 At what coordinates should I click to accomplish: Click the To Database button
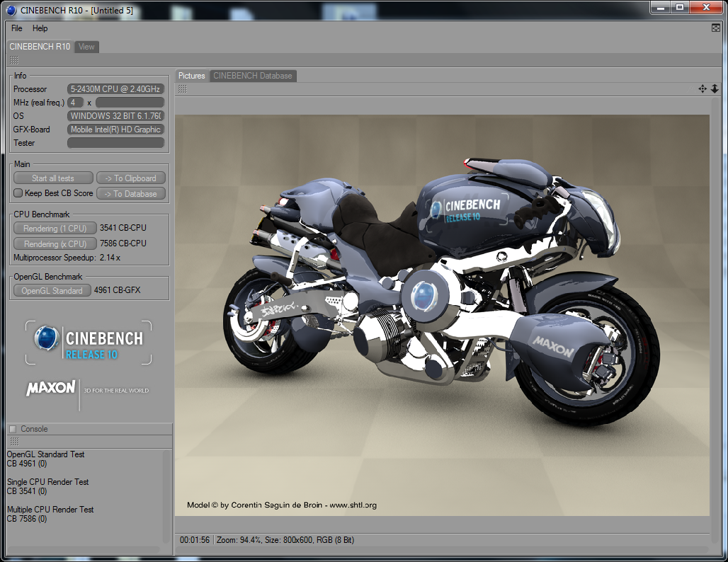[x=130, y=193]
